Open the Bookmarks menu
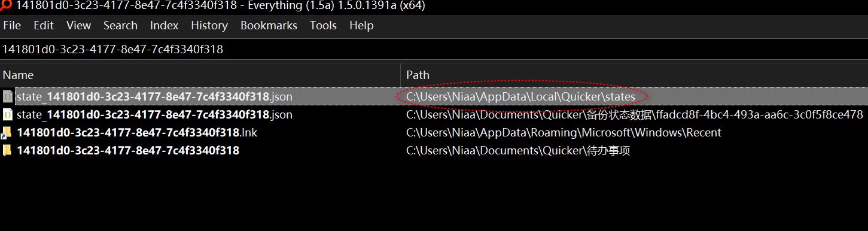868x231 pixels. 269,25
